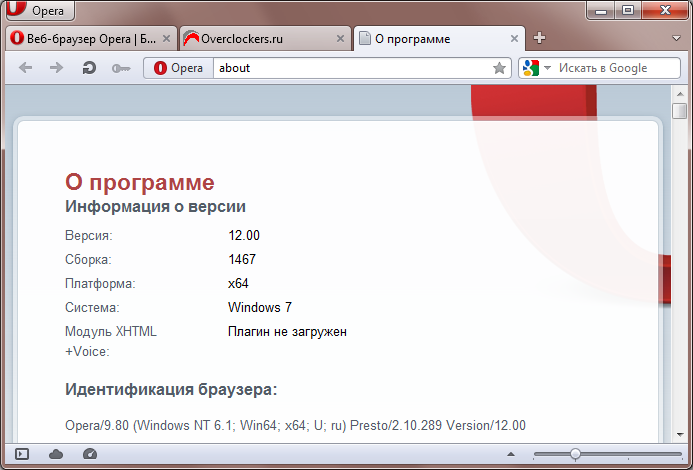Click the zoom slider handle

coord(575,454)
